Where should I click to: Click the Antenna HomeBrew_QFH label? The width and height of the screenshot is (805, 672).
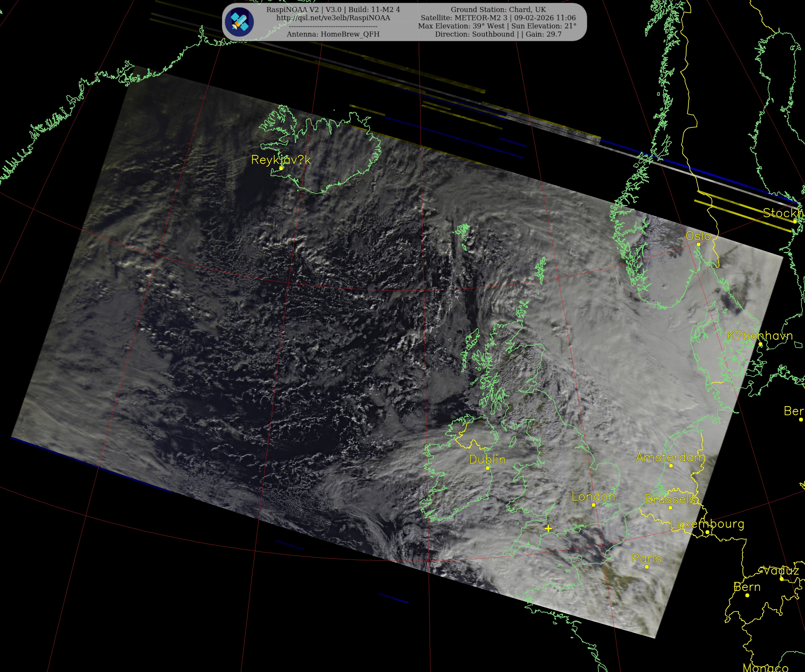pyautogui.click(x=333, y=34)
